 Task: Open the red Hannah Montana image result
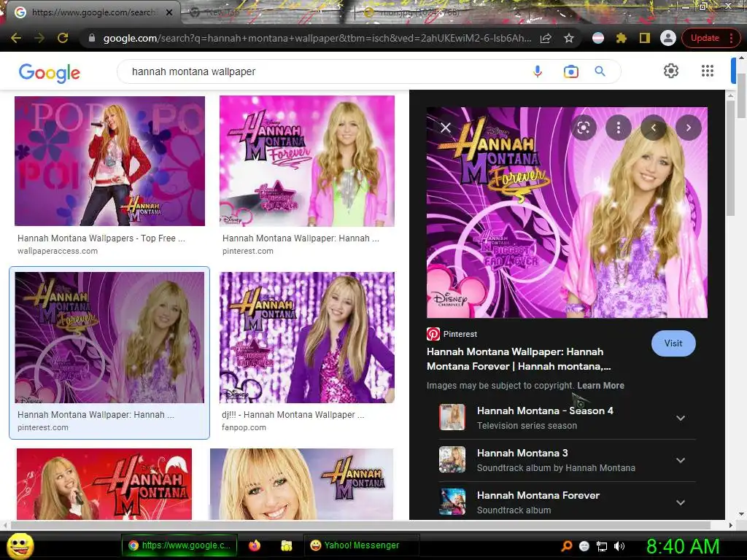[x=104, y=484]
